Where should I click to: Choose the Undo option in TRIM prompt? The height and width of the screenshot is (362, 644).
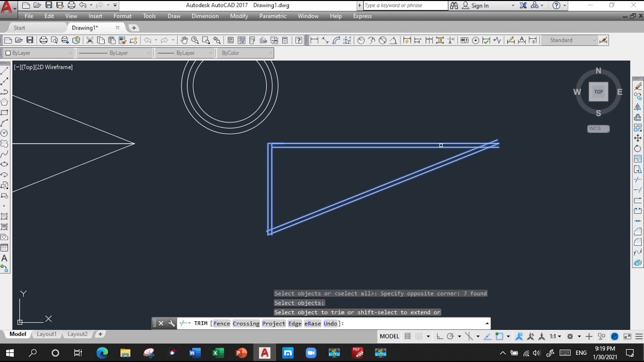[331, 323]
